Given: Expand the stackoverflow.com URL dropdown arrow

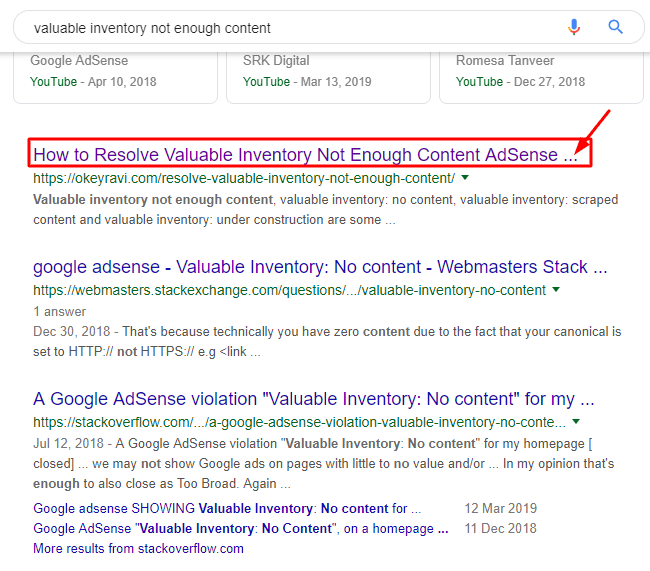Looking at the screenshot, I should 576,422.
